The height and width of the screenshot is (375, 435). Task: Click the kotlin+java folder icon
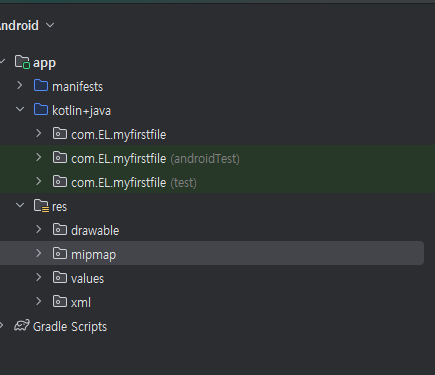point(41,110)
